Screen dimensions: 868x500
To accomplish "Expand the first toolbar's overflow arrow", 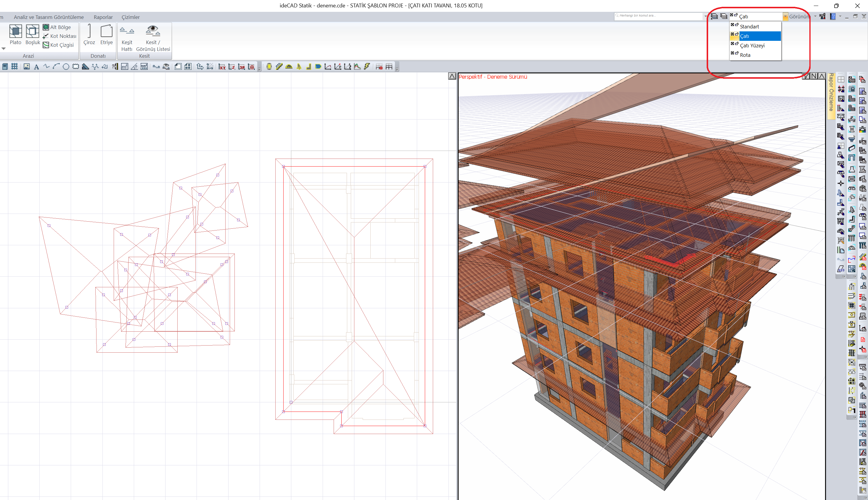I will (x=259, y=69).
